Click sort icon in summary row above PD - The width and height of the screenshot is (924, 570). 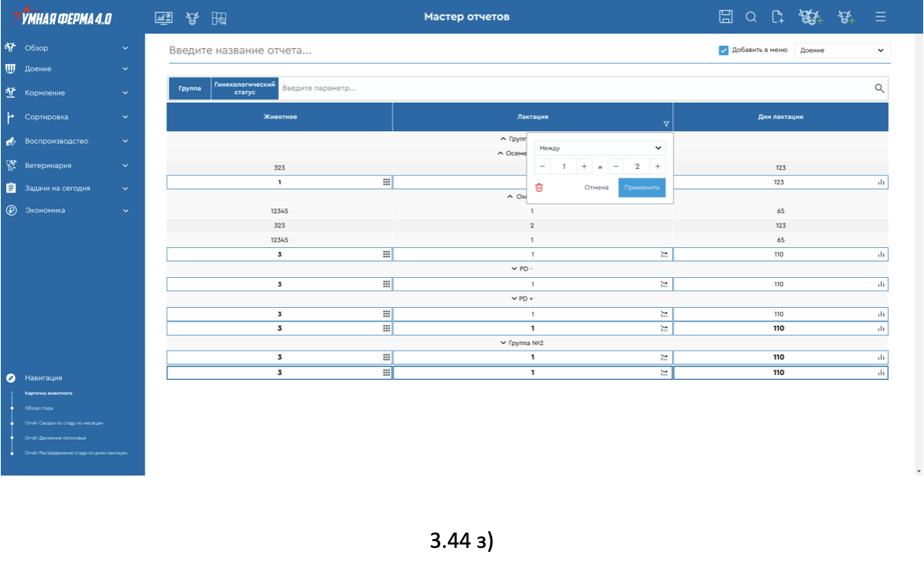click(x=664, y=254)
